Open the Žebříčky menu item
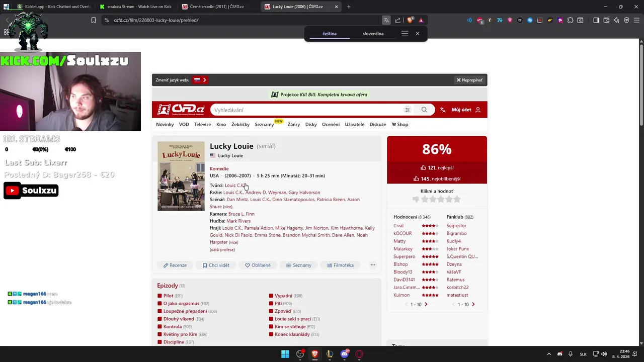Viewport: 644px width, 362px height. 240,124
